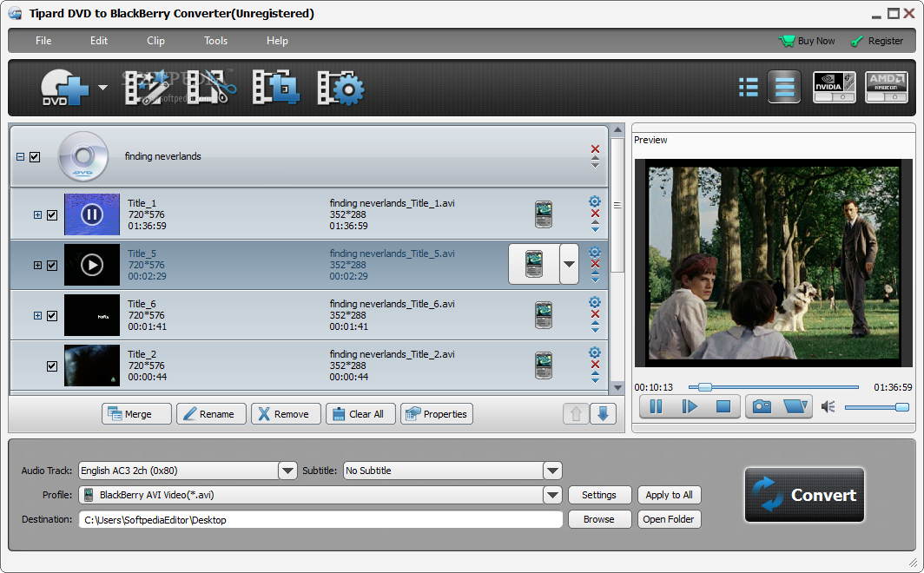The image size is (924, 573).
Task: Click the Rename button
Action: click(x=211, y=414)
